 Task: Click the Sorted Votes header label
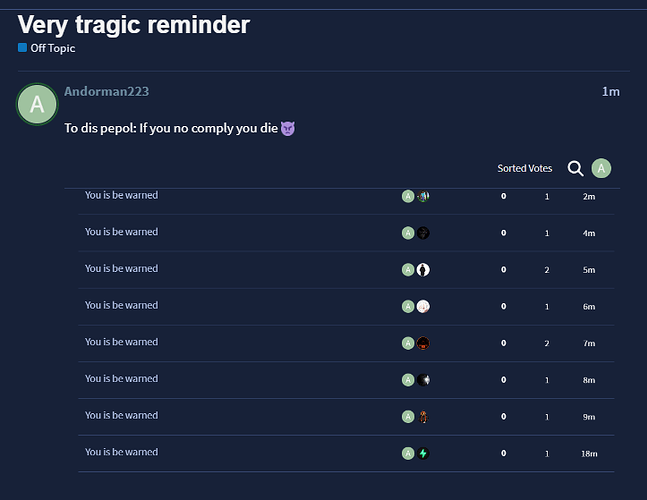[524, 168]
